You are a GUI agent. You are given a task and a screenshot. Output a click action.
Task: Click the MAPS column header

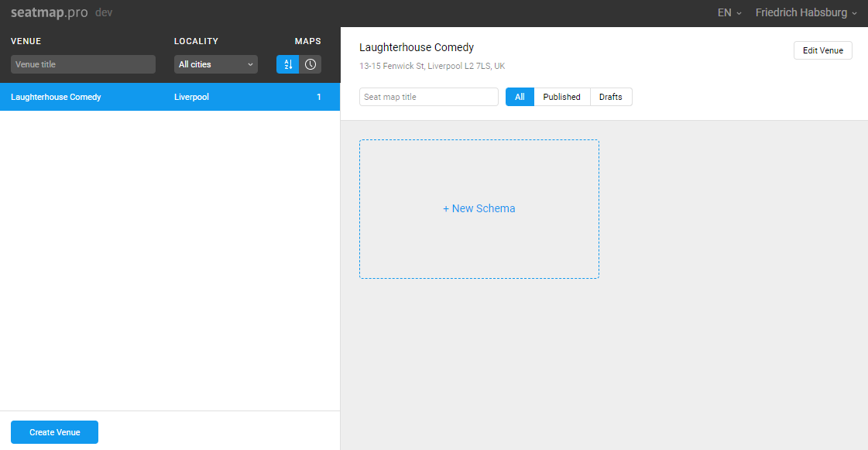coord(307,41)
